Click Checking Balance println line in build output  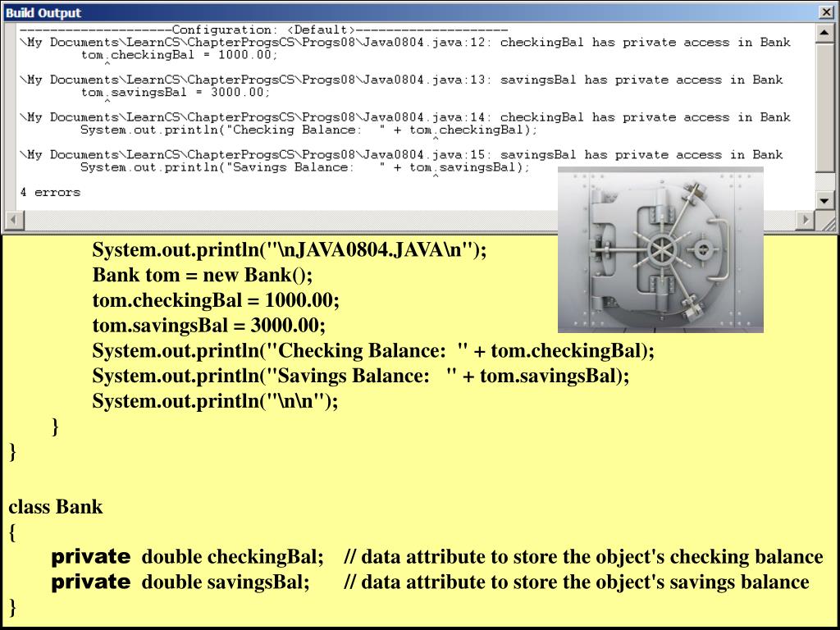308,130
